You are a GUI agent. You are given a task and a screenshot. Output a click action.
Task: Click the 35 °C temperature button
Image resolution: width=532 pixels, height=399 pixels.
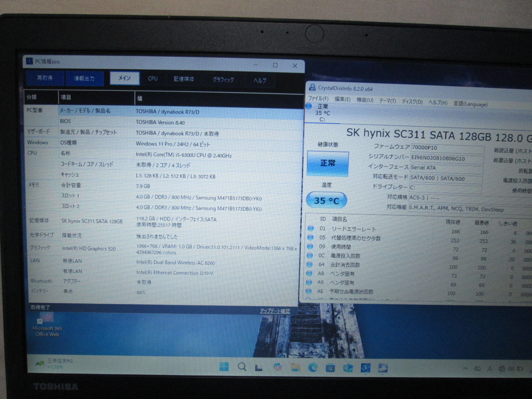click(x=327, y=200)
